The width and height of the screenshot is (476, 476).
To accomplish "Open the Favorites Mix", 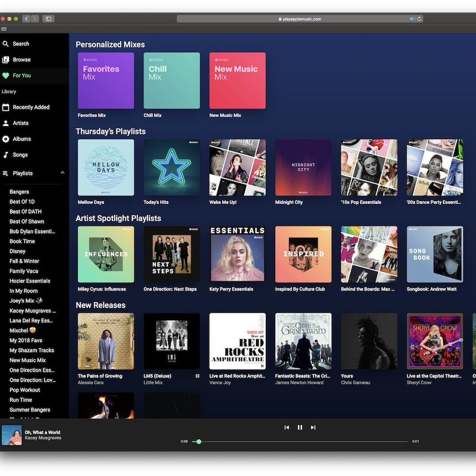I will click(x=106, y=80).
